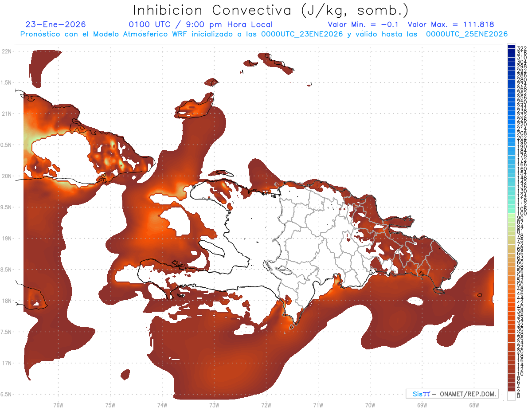
Task: Click the "72" color scale label
Action: click(x=520, y=245)
